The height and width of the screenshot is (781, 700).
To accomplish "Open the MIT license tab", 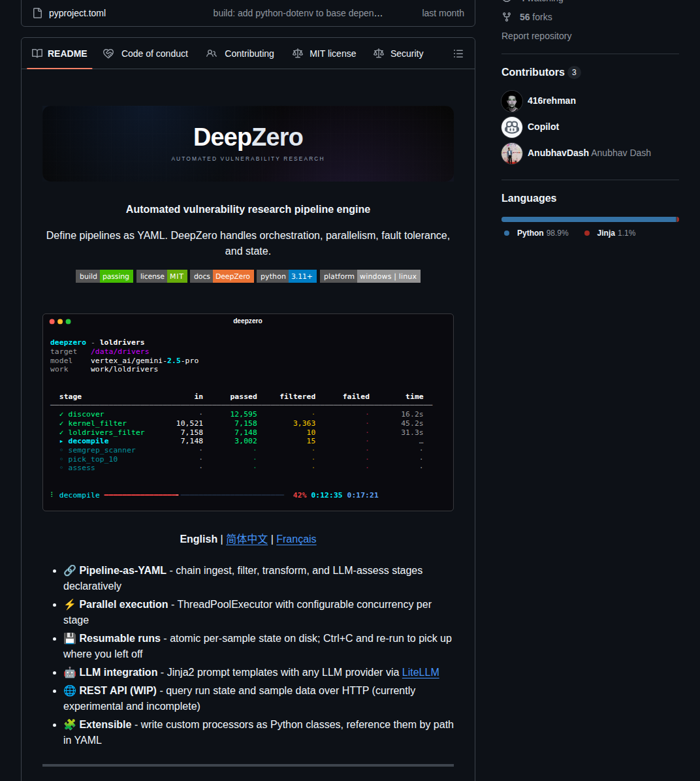I will coord(325,54).
